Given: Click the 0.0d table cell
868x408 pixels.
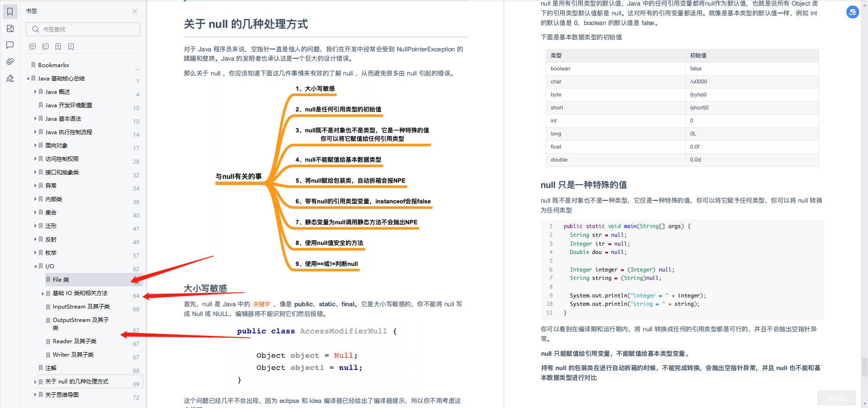Looking at the screenshot, I should pos(752,160).
